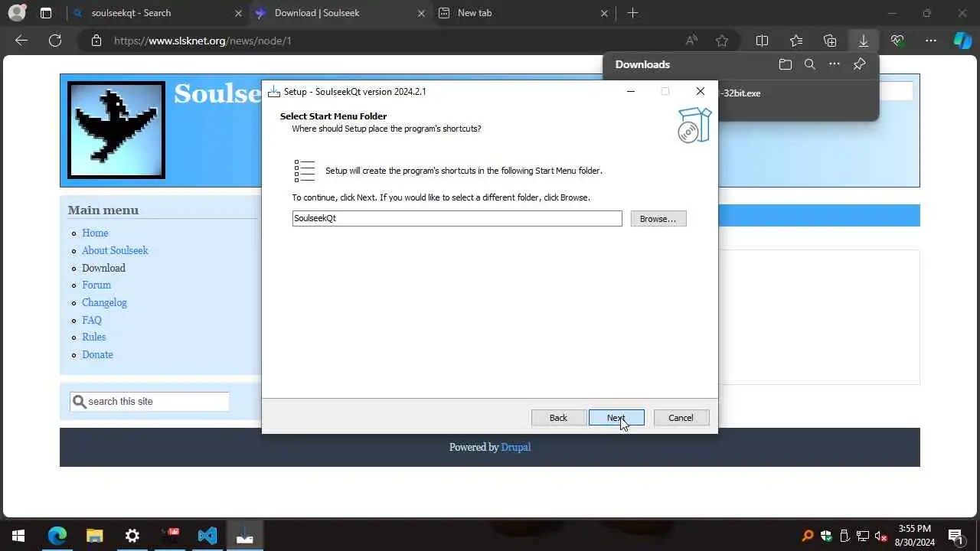Image resolution: width=980 pixels, height=551 pixels.
Task: Click the box-and-disc installer graphic
Action: click(x=694, y=125)
